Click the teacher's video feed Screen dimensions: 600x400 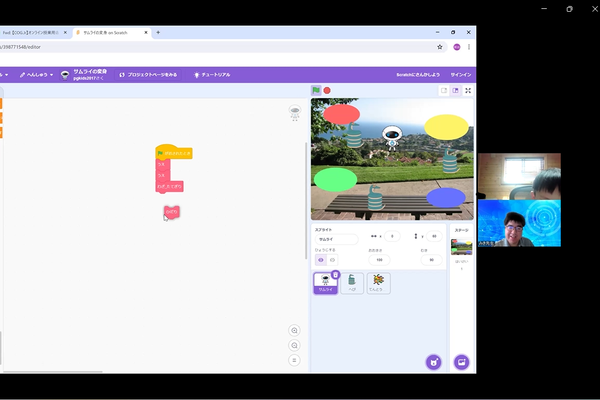(519, 223)
